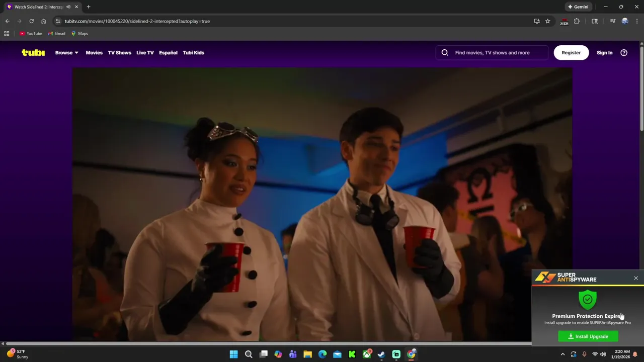Screen dimensions: 644x362
Task: Open the red extension with 21721 badge
Action: click(564, 22)
